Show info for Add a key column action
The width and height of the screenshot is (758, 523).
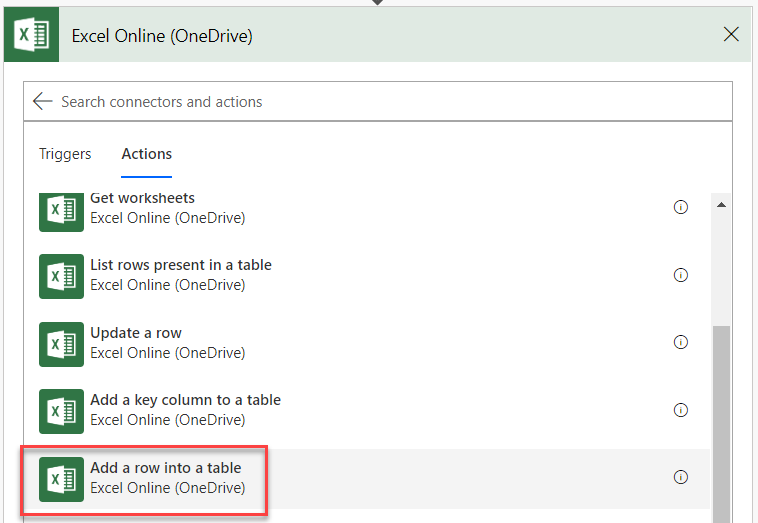click(681, 410)
